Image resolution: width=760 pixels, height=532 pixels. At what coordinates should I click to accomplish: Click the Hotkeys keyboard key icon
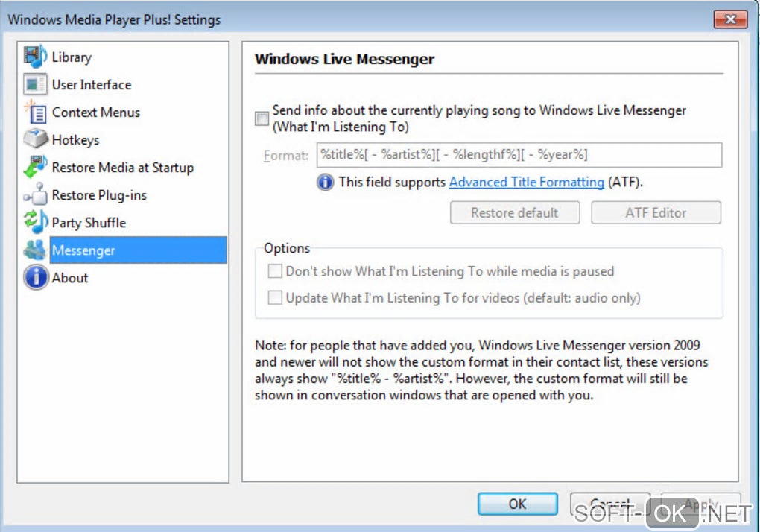click(35, 139)
